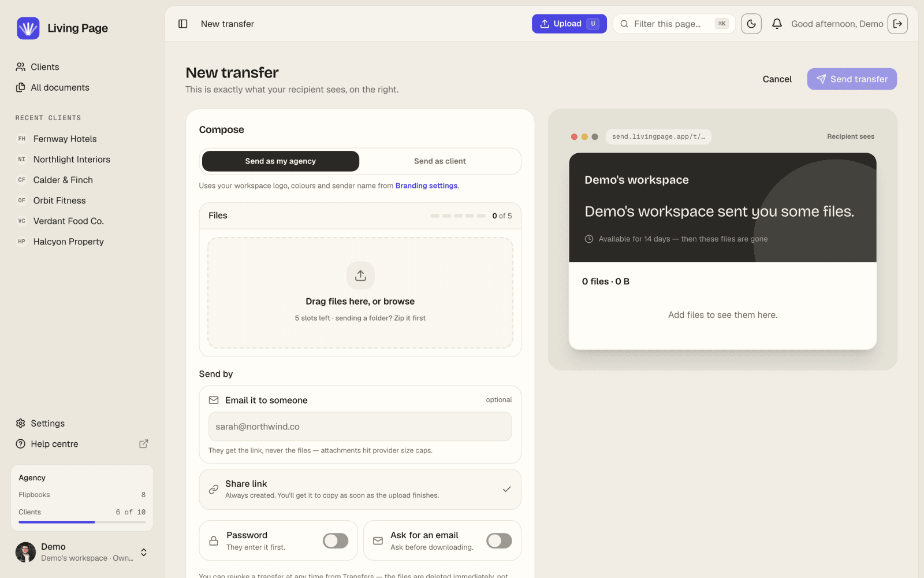
Task: Open Clients in the sidebar
Action: click(x=82, y=67)
